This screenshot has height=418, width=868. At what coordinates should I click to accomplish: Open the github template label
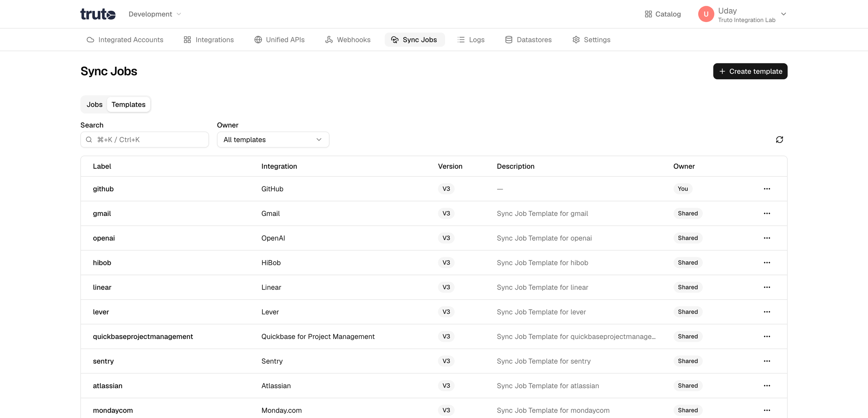click(103, 189)
